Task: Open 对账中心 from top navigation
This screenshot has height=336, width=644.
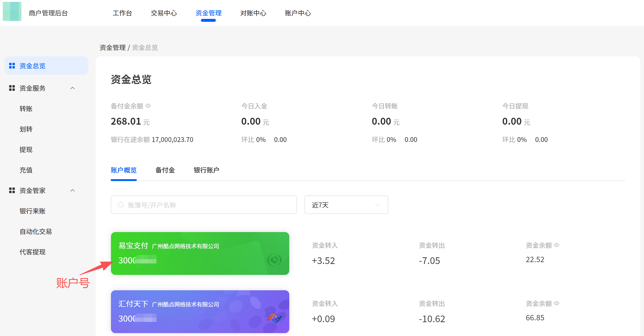Action: coord(253,13)
